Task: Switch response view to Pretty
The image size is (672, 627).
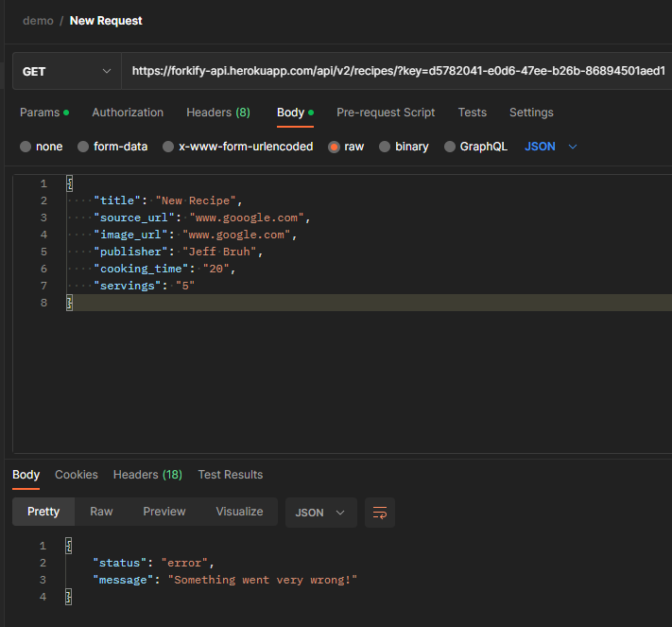Action: coord(43,512)
